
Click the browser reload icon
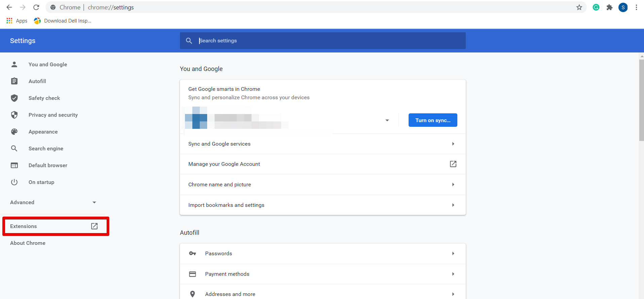tap(36, 7)
